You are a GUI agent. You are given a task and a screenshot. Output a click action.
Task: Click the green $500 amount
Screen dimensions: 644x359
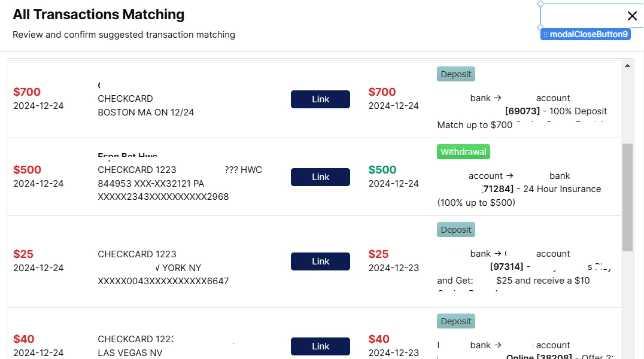[x=382, y=170]
